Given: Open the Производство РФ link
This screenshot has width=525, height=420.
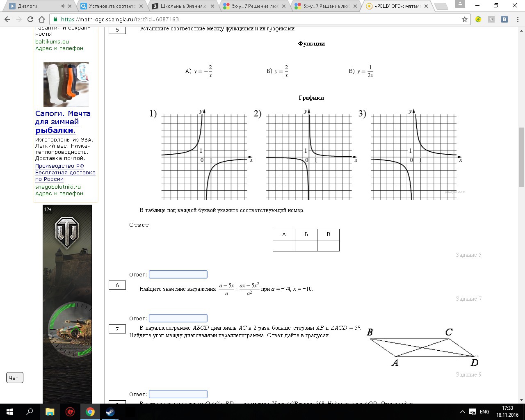Looking at the screenshot, I should click(x=59, y=166).
